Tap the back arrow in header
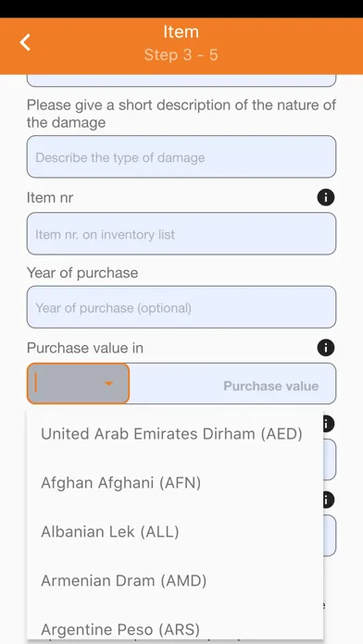The width and height of the screenshot is (363, 644). click(26, 43)
